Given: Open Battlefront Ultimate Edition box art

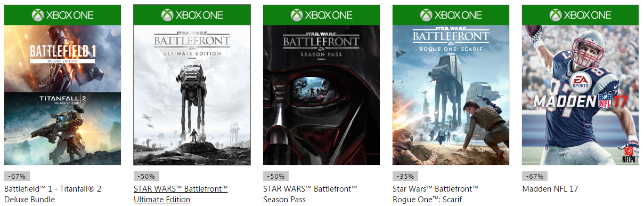Looking at the screenshot, I should [192, 95].
